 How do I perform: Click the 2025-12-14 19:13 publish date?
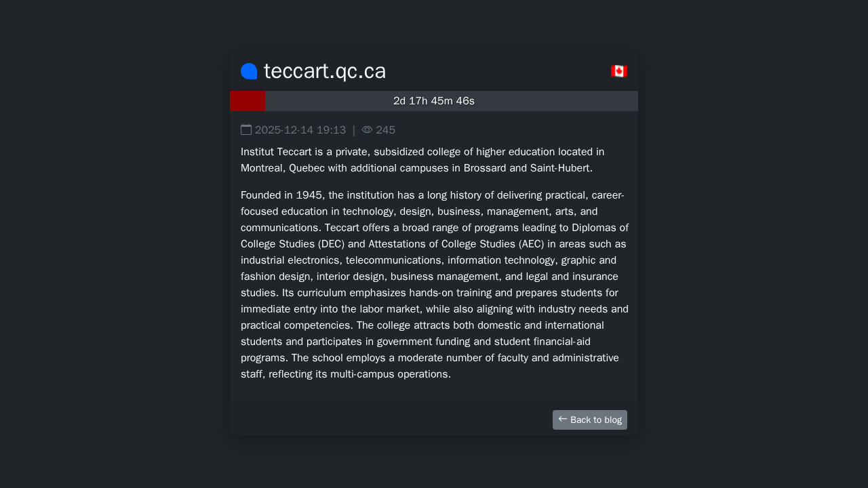300,130
